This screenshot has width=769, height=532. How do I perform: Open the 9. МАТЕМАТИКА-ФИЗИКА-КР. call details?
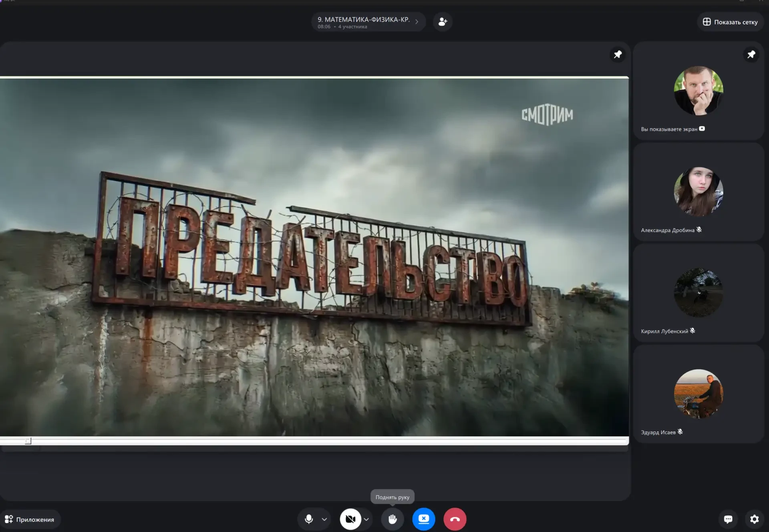(x=368, y=22)
